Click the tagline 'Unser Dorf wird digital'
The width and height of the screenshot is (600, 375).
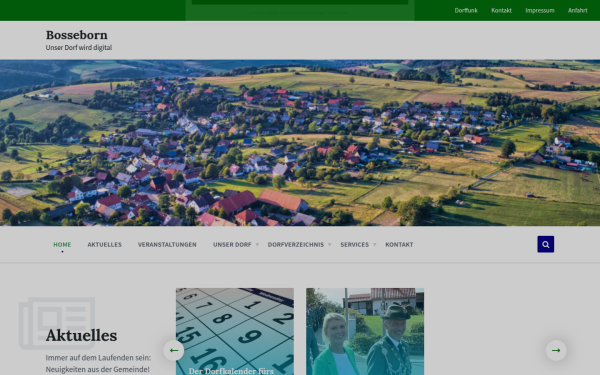[x=79, y=47]
